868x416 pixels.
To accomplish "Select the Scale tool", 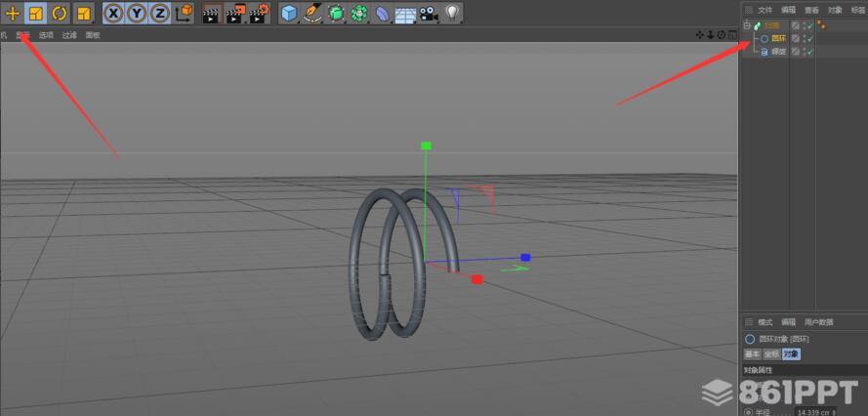I will [35, 14].
